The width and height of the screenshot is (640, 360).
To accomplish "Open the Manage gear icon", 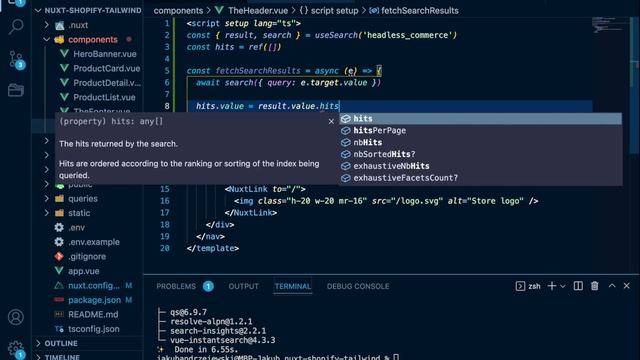I will (x=16, y=348).
